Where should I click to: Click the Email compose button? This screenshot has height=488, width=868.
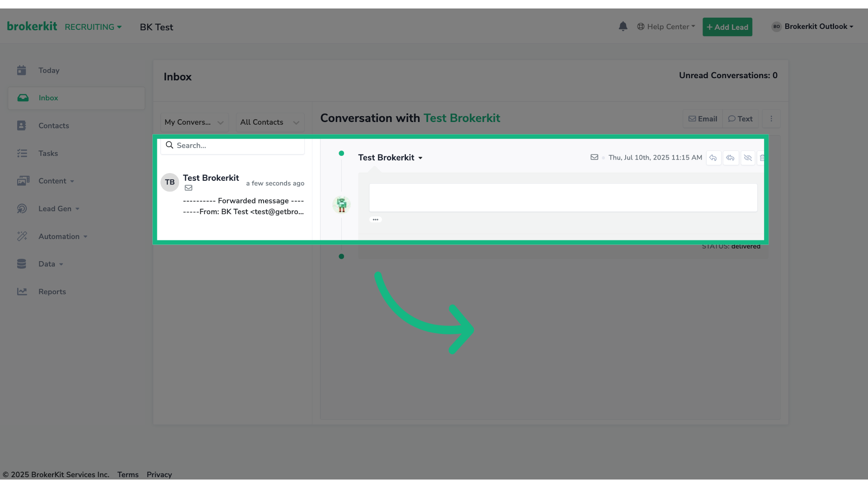(x=703, y=119)
